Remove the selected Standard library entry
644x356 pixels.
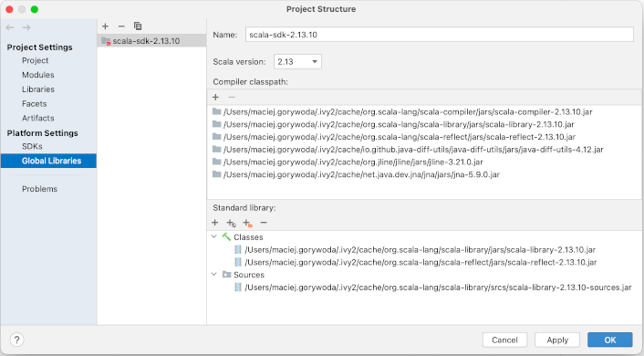tap(264, 223)
